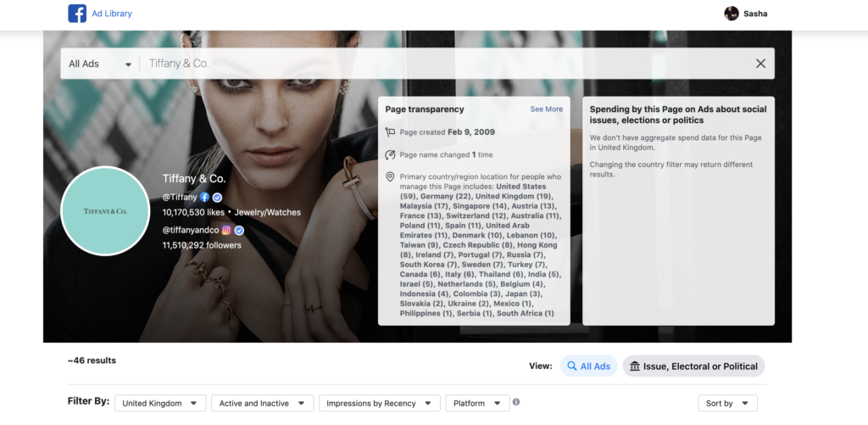Open the See More page transparency link
The image size is (868, 425).
pyautogui.click(x=547, y=109)
